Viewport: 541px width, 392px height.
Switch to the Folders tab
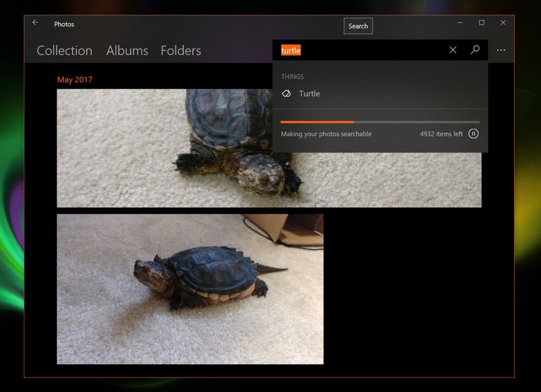[x=180, y=50]
